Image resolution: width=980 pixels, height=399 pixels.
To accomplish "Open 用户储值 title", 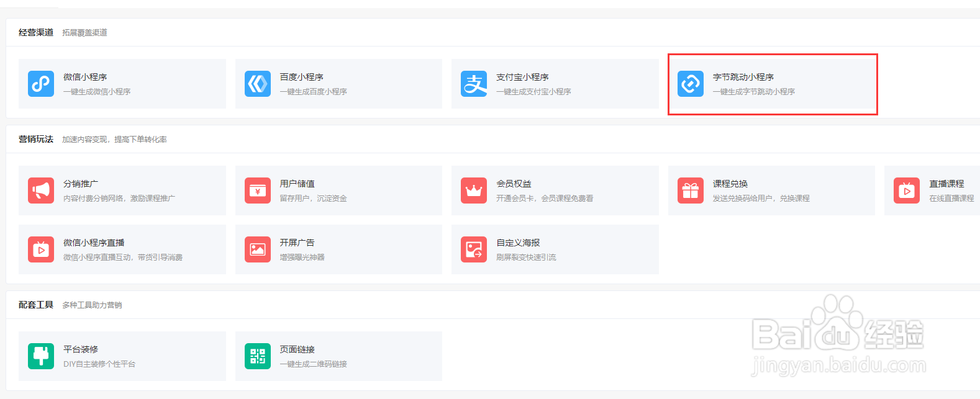I will point(297,184).
